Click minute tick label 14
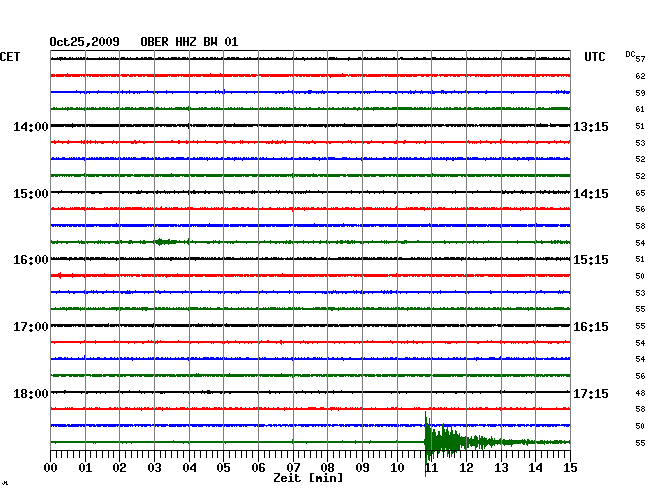The height and width of the screenshot is (494, 650). pos(536,468)
